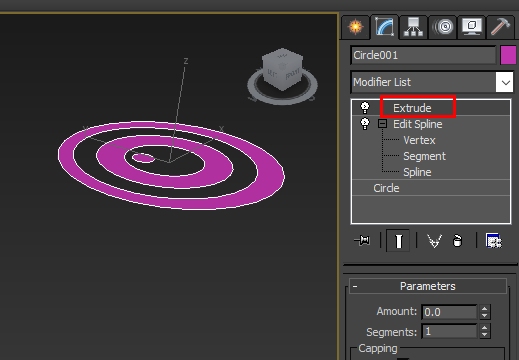
Task: Open the Motion panel tab
Action: coord(442,27)
